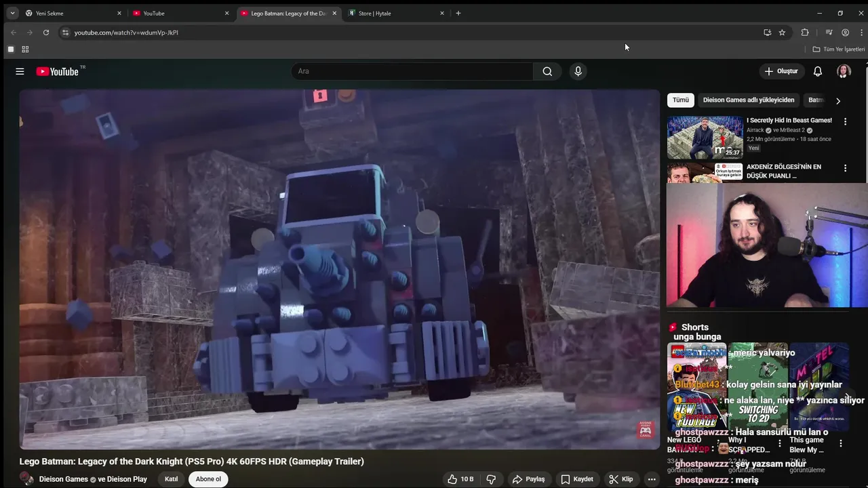Install app icon in address bar
This screenshot has height=488, width=868.
767,33
